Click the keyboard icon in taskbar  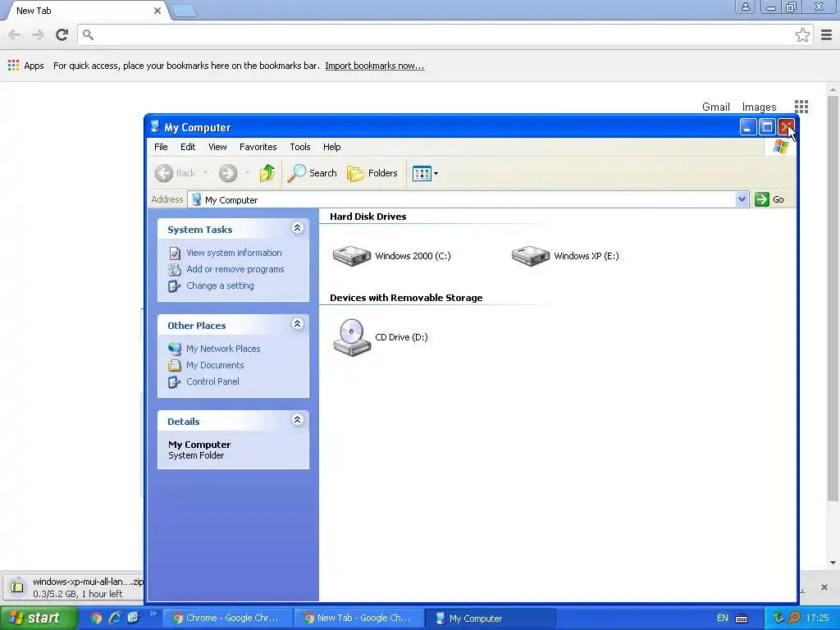pos(742,619)
